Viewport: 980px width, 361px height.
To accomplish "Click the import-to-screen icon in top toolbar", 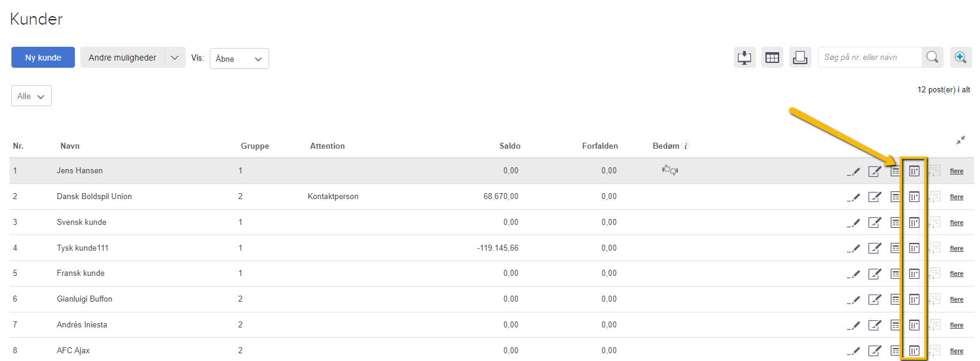I will pyautogui.click(x=744, y=58).
